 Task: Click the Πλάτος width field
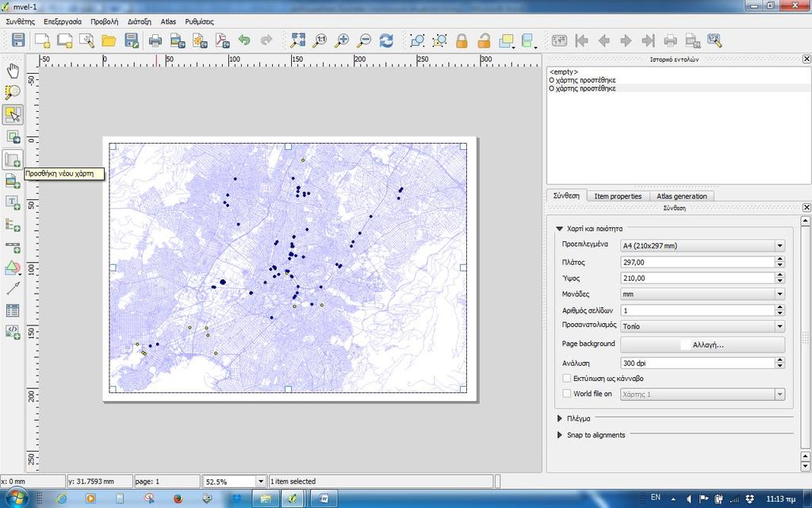698,262
